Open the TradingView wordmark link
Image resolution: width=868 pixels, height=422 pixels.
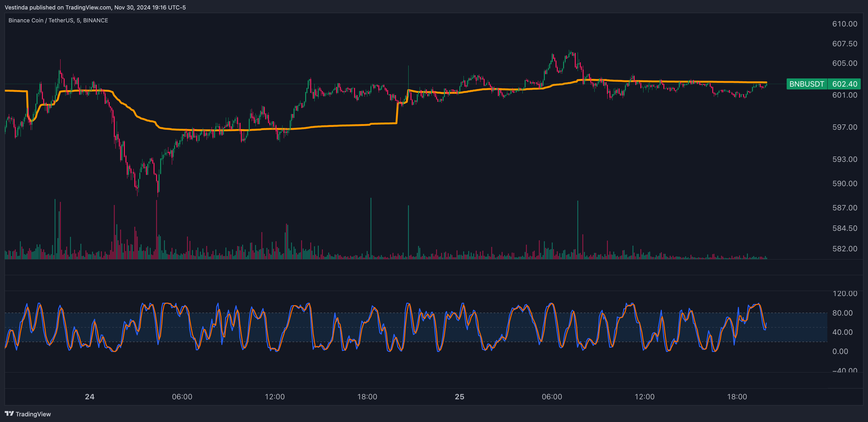33,414
